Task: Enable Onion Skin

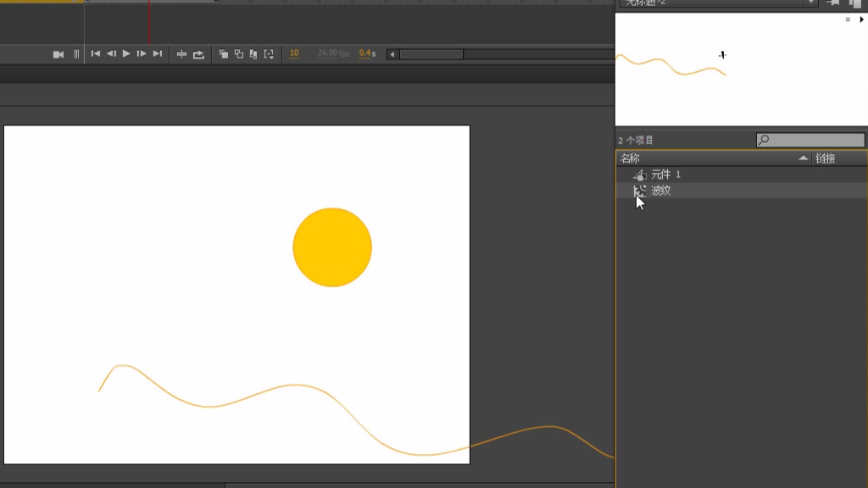Action: pos(224,54)
